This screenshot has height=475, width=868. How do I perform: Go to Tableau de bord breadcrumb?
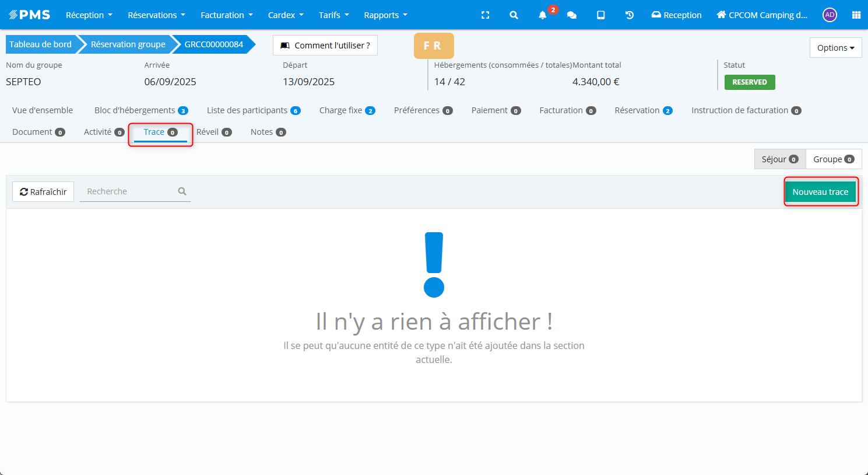(40, 44)
